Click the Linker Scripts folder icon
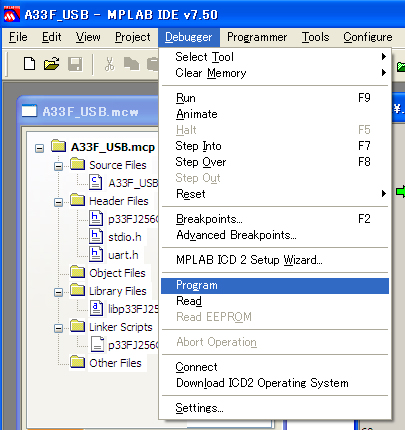Image resolution: width=405 pixels, height=430 pixels. click(x=78, y=326)
